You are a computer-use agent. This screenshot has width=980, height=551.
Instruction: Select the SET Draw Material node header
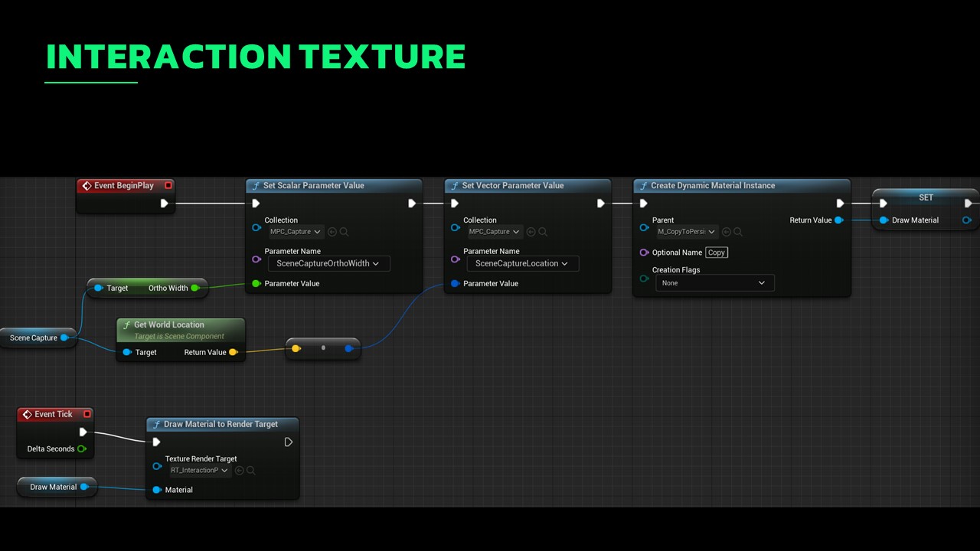pos(926,197)
